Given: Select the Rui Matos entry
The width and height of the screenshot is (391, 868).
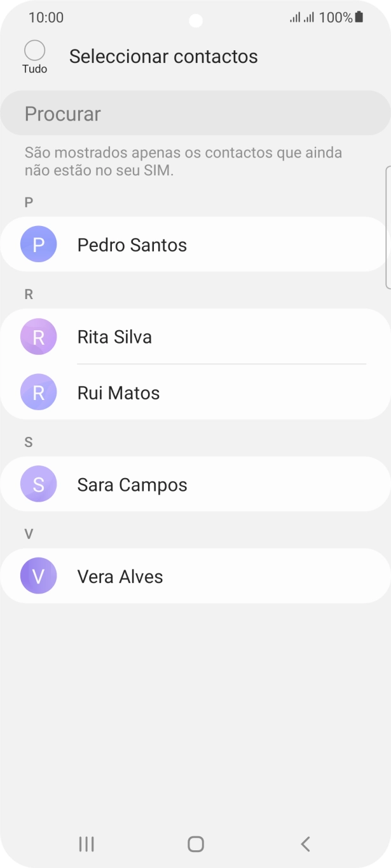Looking at the screenshot, I should (x=191, y=392).
